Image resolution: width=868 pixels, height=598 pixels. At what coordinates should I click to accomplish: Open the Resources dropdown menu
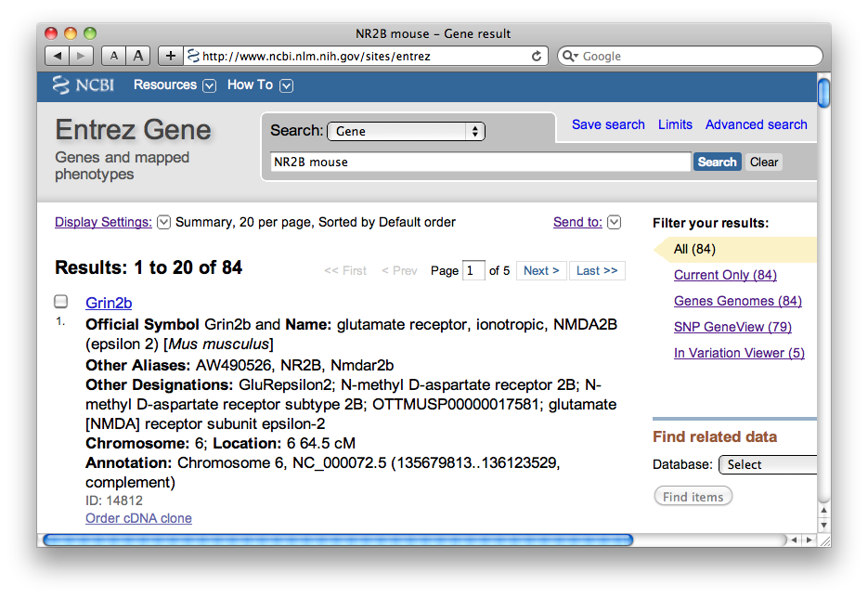tap(174, 85)
